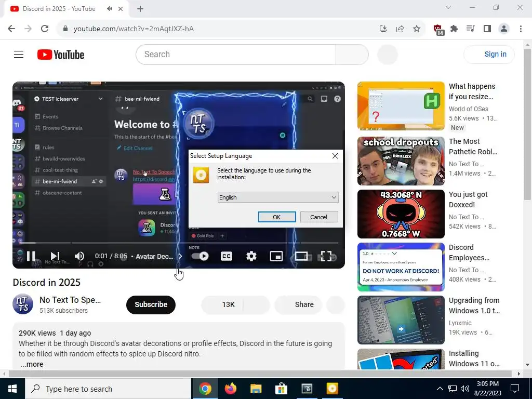Open Chrome profile avatar
This screenshot has height=399, width=532.
(504, 29)
